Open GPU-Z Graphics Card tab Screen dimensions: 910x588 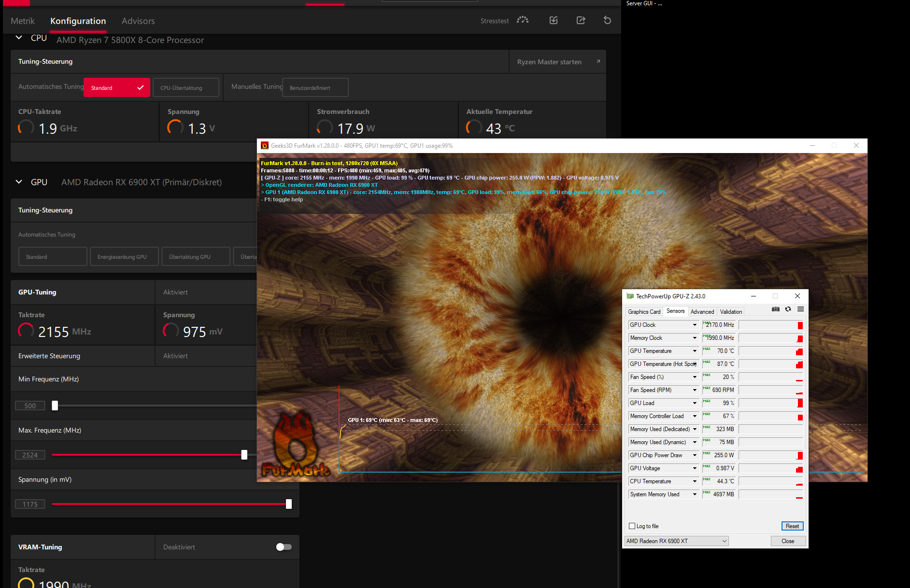click(644, 311)
